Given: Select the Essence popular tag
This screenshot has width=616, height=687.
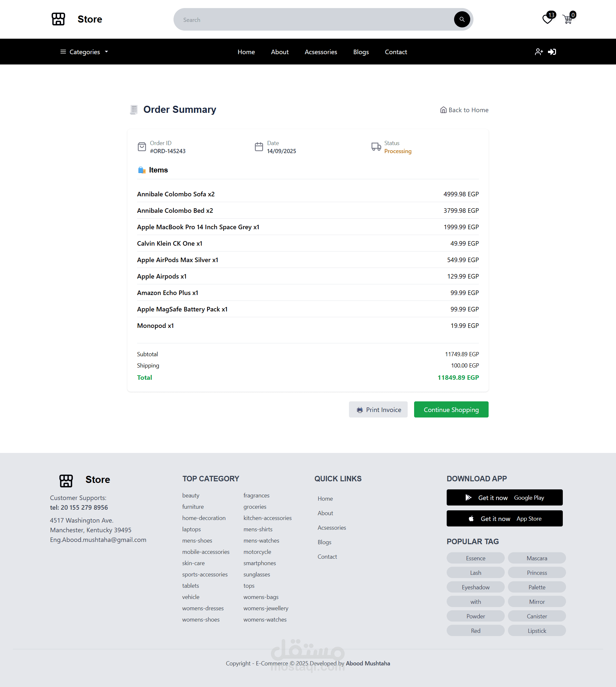Looking at the screenshot, I should coord(475,558).
